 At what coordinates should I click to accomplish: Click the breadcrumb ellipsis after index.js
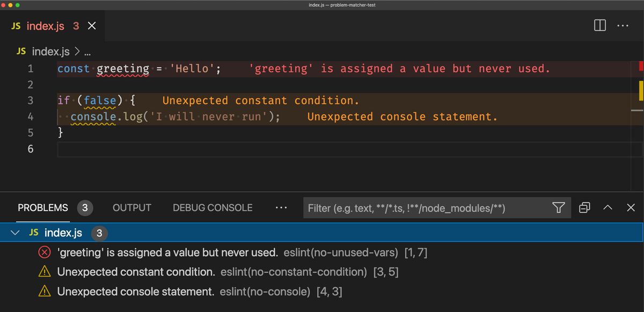pos(87,52)
